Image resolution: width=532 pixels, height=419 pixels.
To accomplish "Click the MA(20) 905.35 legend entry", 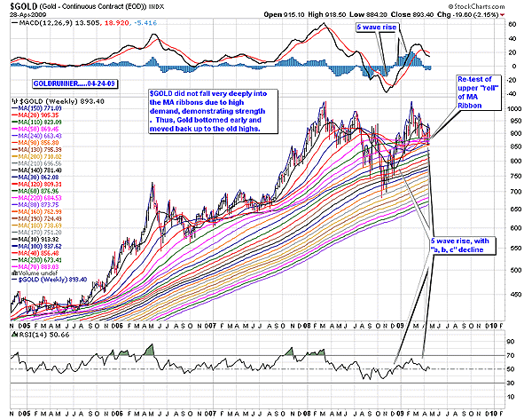I will click(39, 115).
